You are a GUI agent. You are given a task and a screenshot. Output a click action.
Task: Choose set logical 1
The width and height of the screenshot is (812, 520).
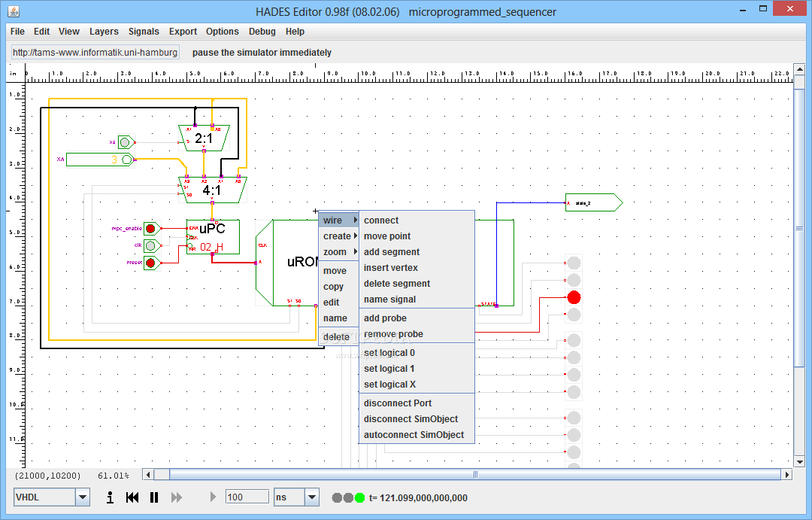[417, 369]
